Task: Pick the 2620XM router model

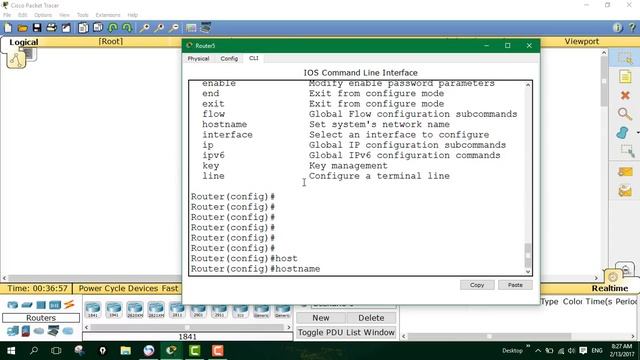Action: pyautogui.click(x=135, y=310)
